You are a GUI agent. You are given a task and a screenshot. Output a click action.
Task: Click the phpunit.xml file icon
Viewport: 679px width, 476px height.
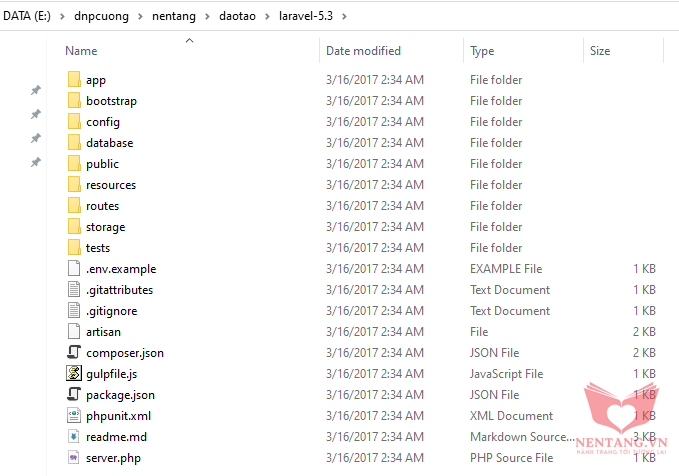point(73,416)
